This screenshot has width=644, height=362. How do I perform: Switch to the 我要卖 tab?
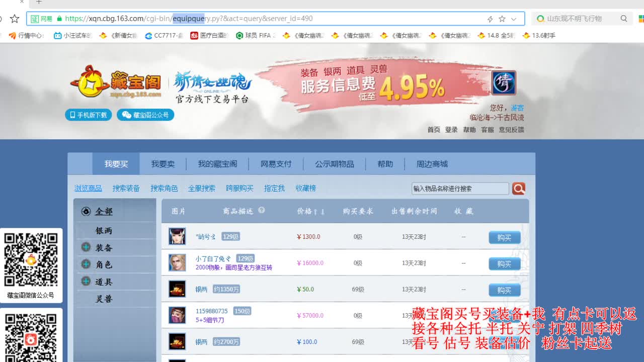point(163,163)
